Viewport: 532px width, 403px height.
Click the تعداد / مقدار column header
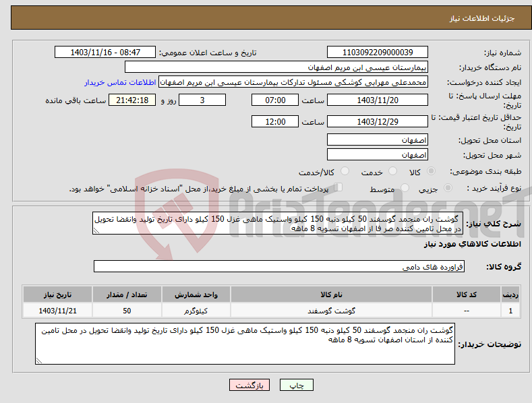[127, 294]
